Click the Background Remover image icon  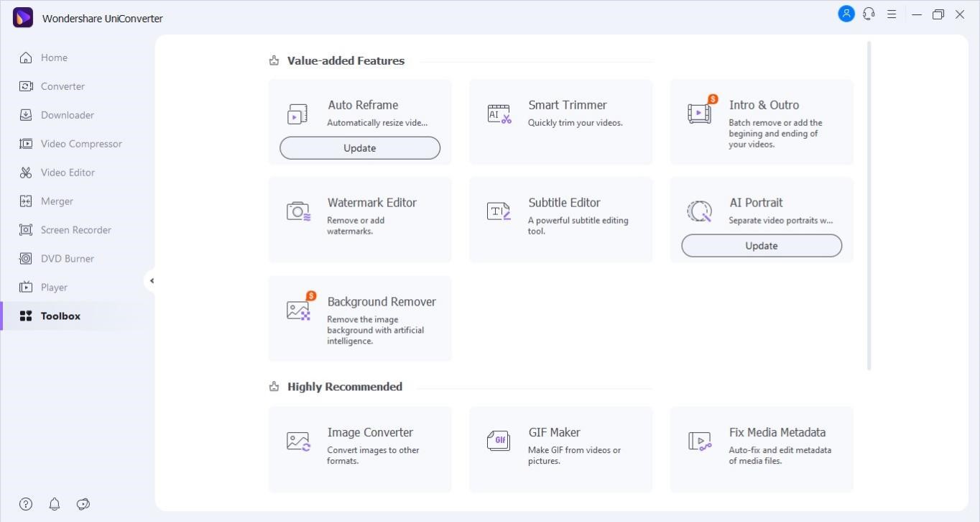point(298,311)
